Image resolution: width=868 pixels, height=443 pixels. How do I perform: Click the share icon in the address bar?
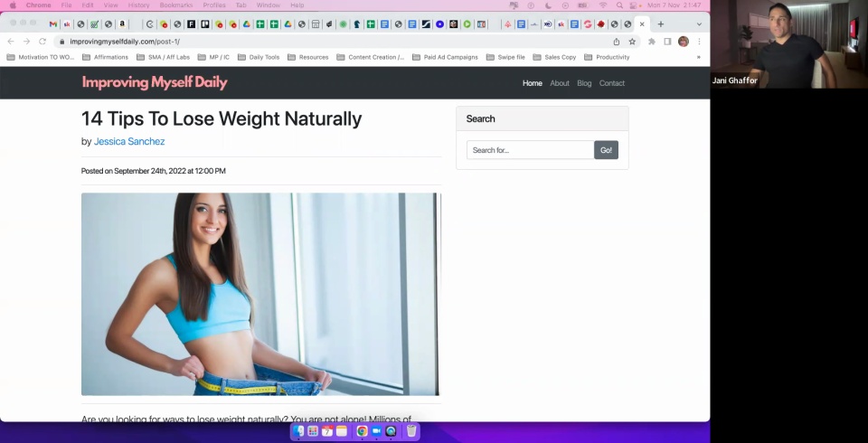(616, 42)
